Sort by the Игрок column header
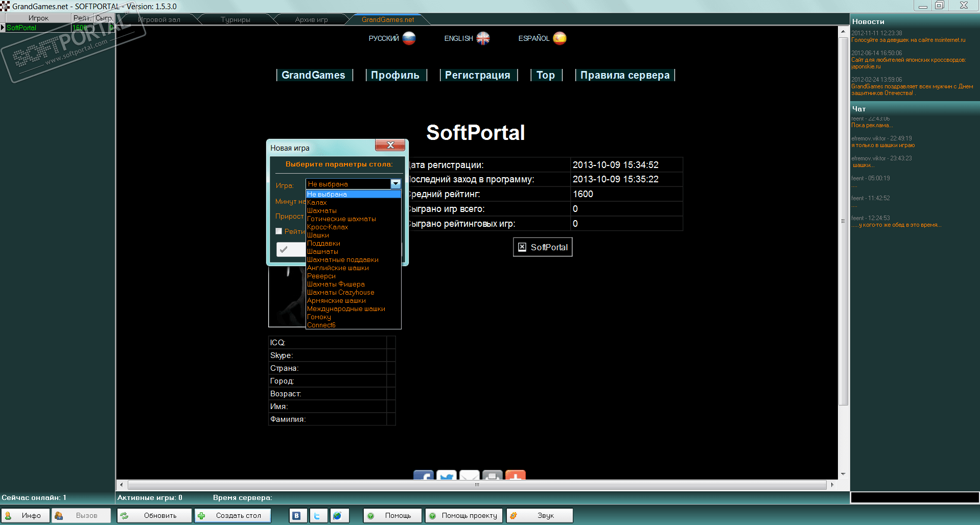 click(38, 18)
